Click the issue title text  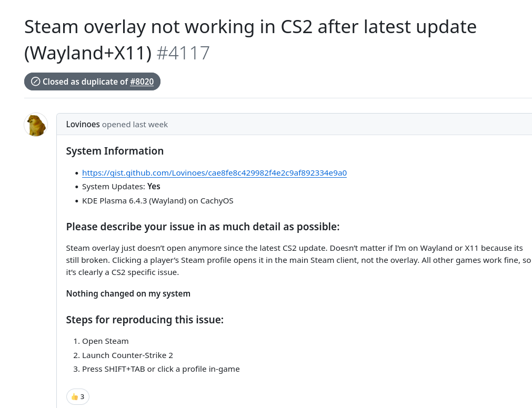(250, 27)
